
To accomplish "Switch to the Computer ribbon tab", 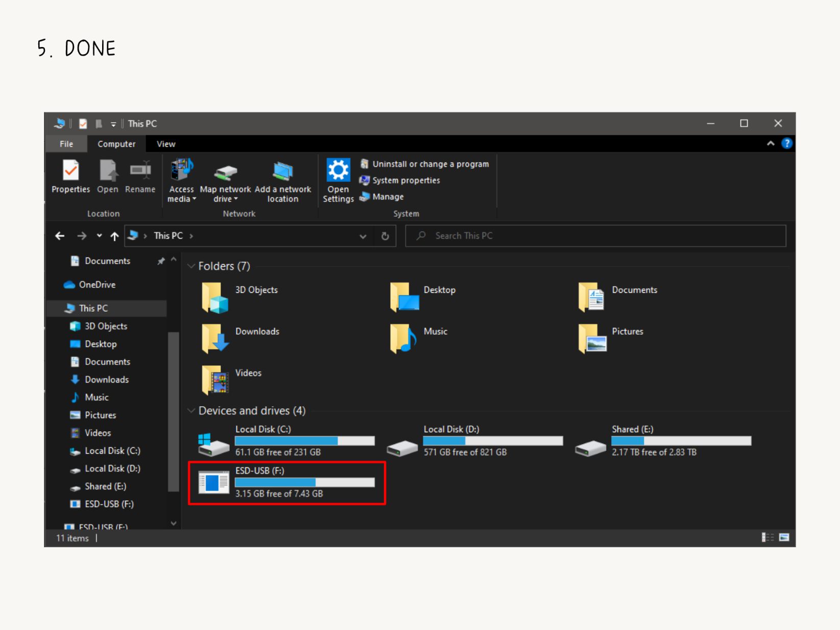I will click(x=116, y=144).
